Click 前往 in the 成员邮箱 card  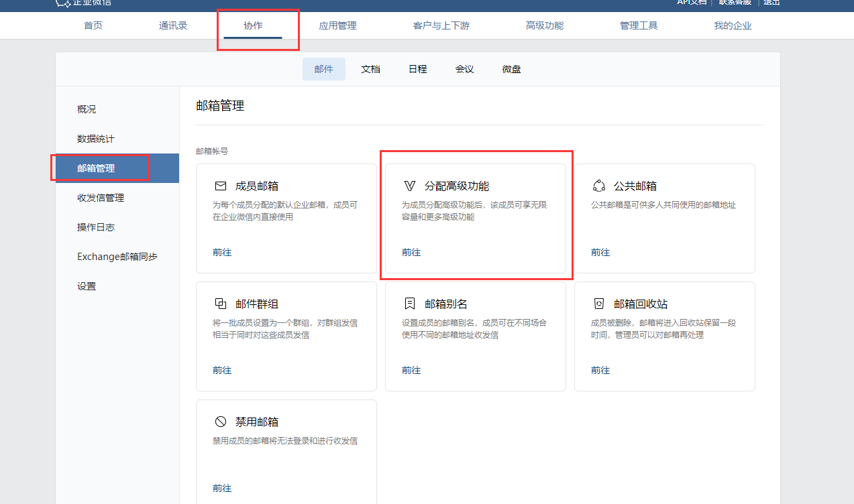pyautogui.click(x=222, y=253)
